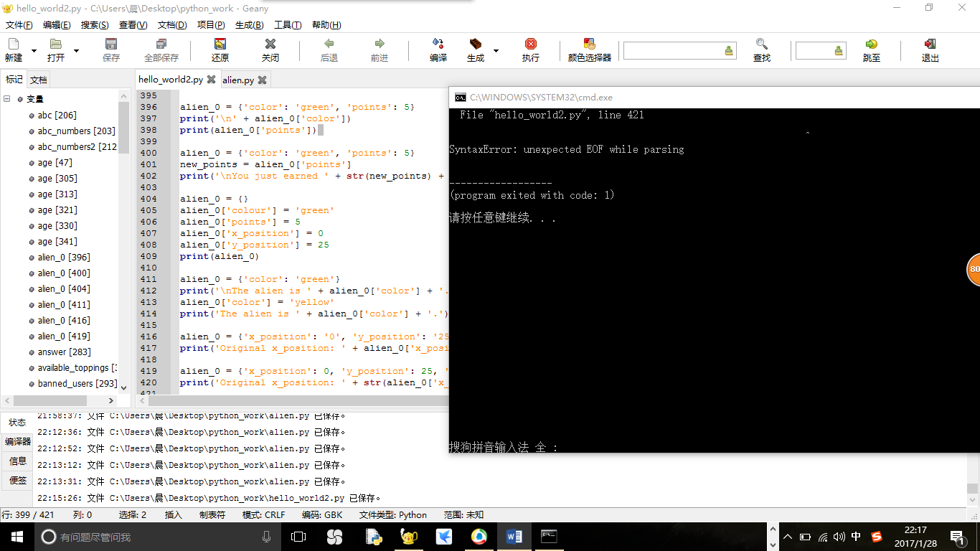
Task: Open a file with 打开 icon
Action: [55, 50]
